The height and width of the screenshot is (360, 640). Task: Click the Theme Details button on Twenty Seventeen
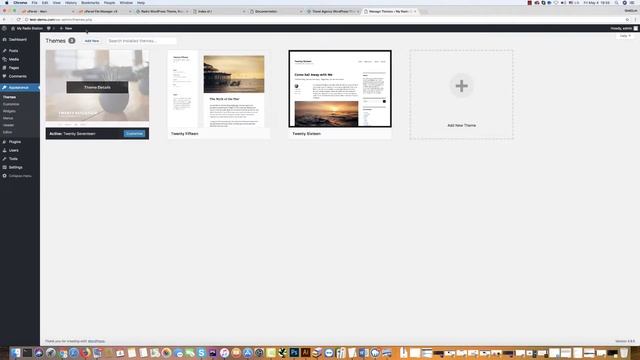point(97,87)
